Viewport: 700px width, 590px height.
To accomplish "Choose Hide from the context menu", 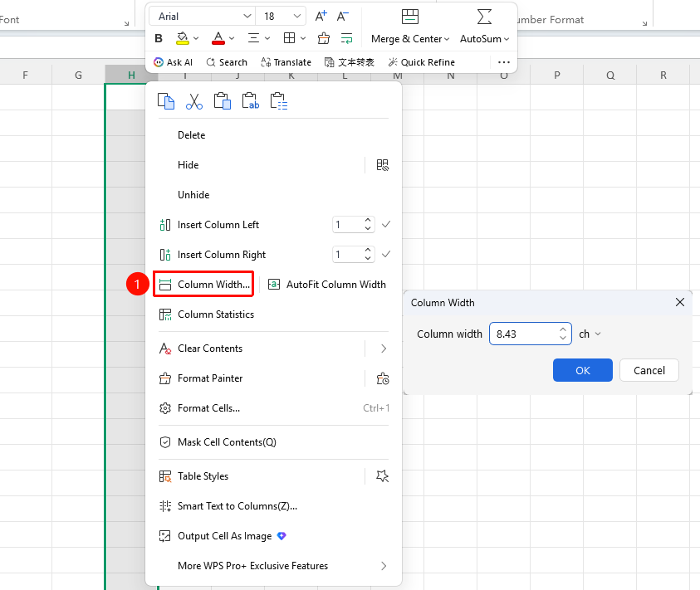I will tap(188, 165).
